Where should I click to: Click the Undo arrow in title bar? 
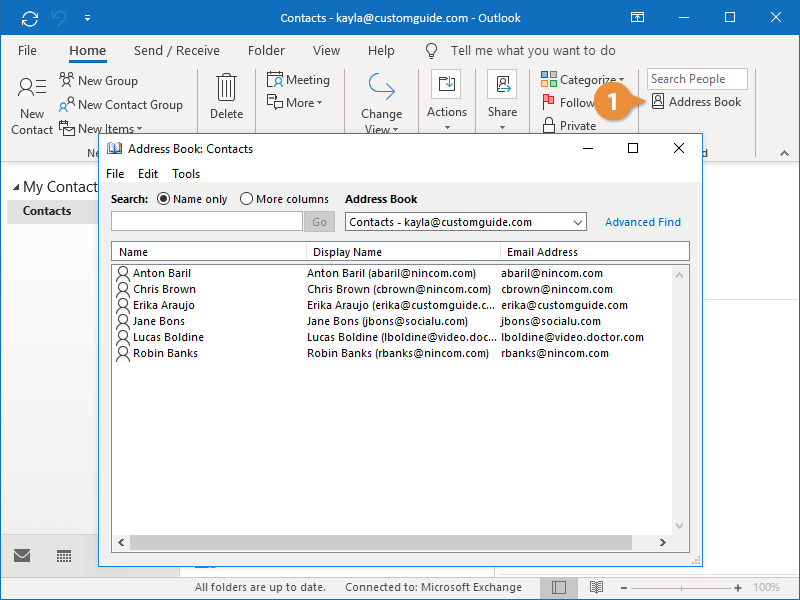click(59, 18)
